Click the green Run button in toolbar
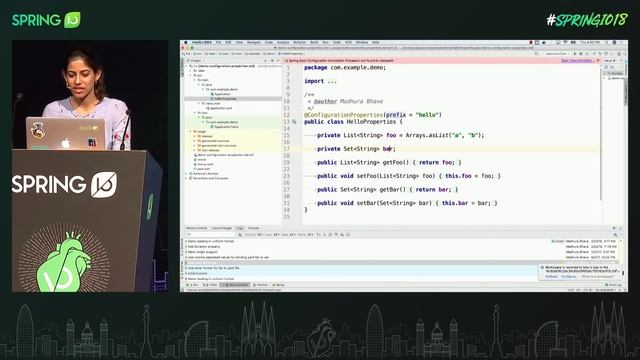Image resolution: width=640 pixels, height=360 pixels. pos(575,53)
